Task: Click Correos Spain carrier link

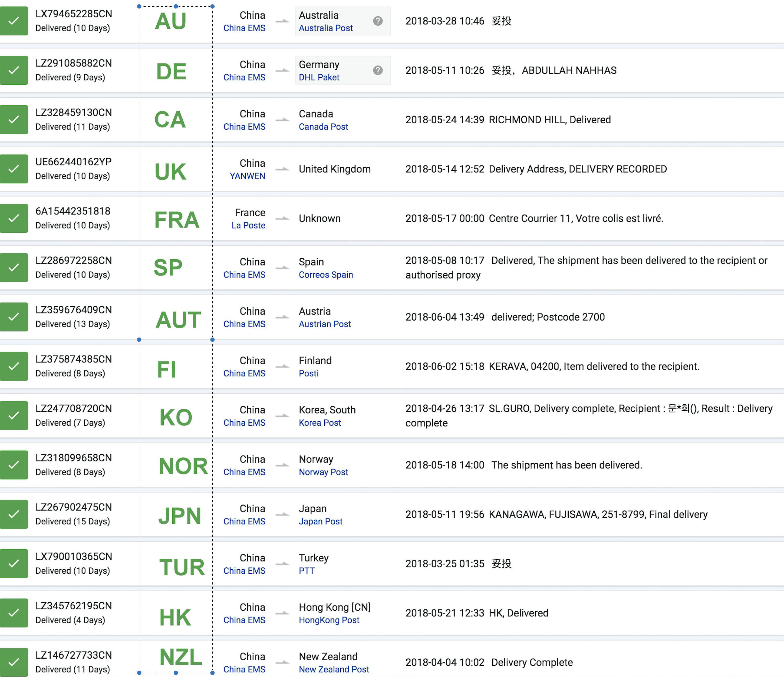Action: coord(325,275)
